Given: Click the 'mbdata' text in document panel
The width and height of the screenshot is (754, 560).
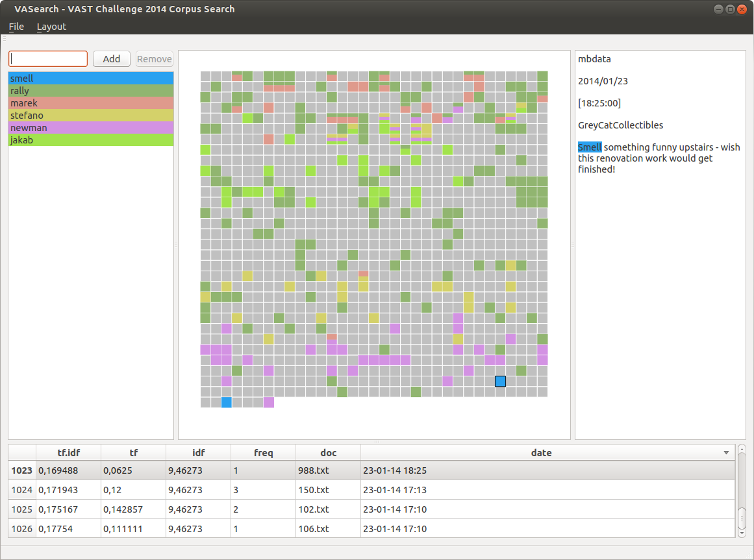Looking at the screenshot, I should click(x=594, y=59).
